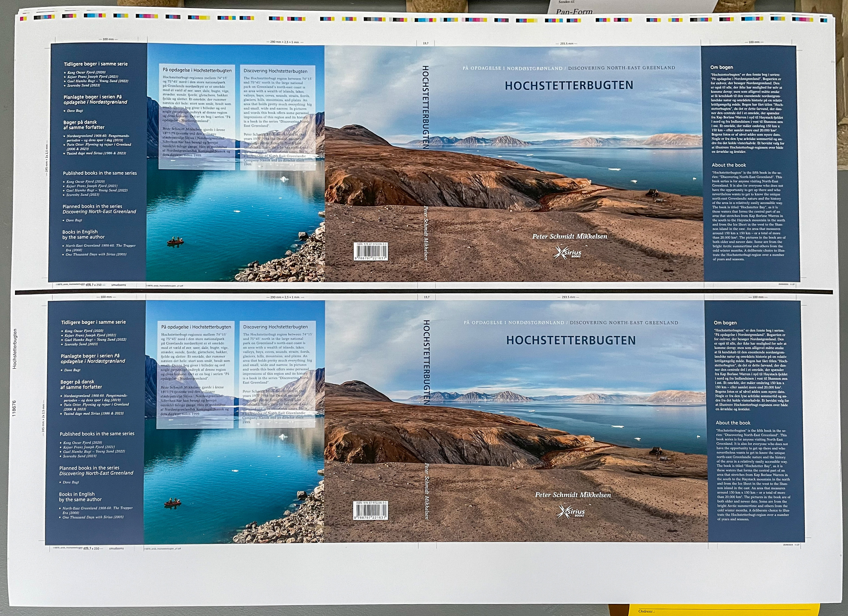Image resolution: width=848 pixels, height=616 pixels.
Task: Click front cover author Peter Schmidt Mikkelsen, lower proof
Action: click(573, 495)
